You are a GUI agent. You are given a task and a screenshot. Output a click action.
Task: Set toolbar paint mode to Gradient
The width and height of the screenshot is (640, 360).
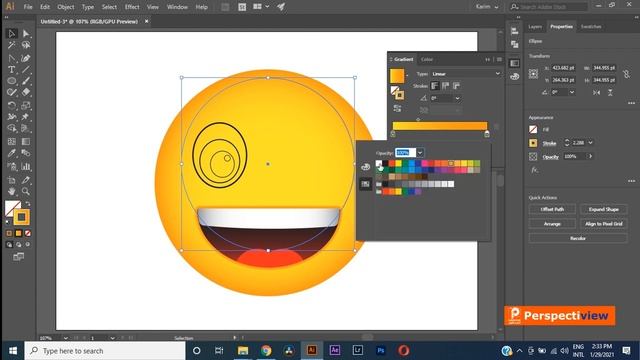click(x=18, y=233)
